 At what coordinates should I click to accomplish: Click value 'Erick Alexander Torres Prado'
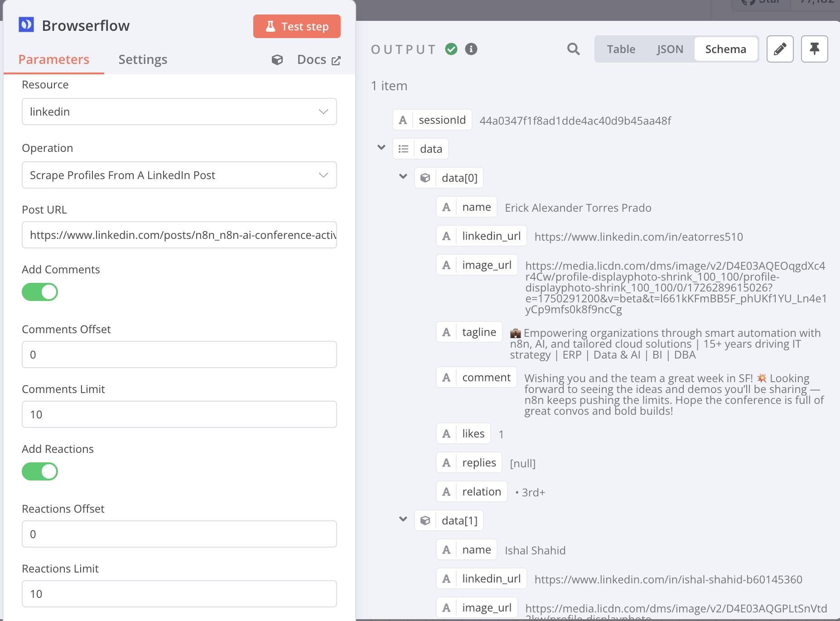coord(578,208)
